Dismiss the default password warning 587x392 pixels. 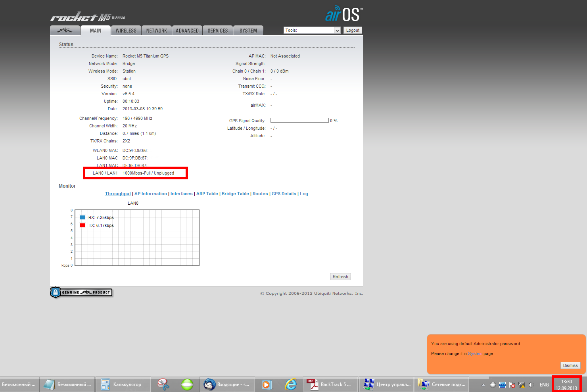tap(570, 365)
